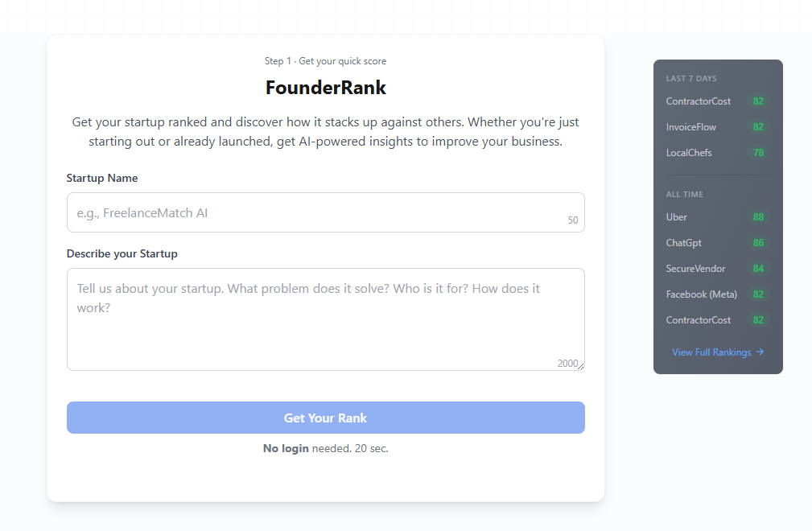Click inside the Startup Name input field
The width and height of the screenshot is (812, 531).
coord(325,212)
